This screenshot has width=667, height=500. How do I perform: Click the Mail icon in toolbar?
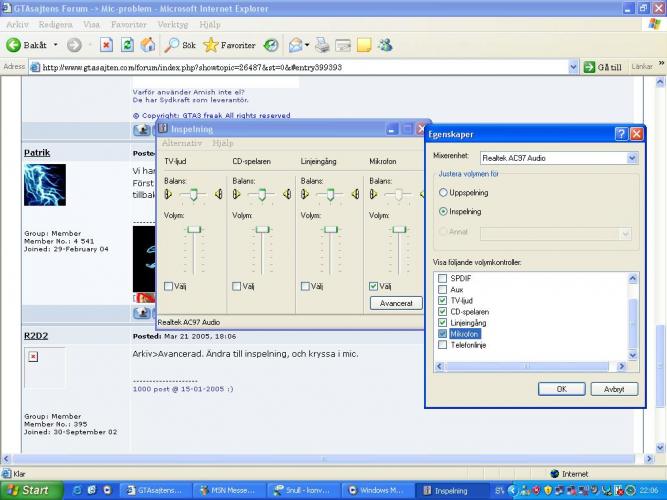[296, 45]
